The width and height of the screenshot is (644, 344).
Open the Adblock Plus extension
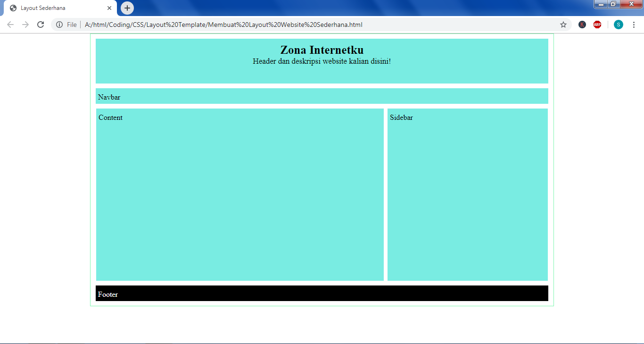coord(597,25)
